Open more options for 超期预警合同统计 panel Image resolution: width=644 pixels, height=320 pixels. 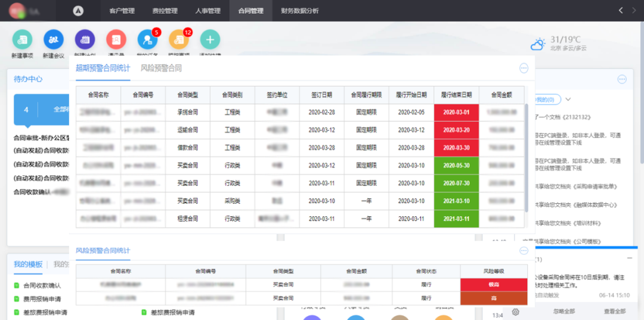click(524, 68)
